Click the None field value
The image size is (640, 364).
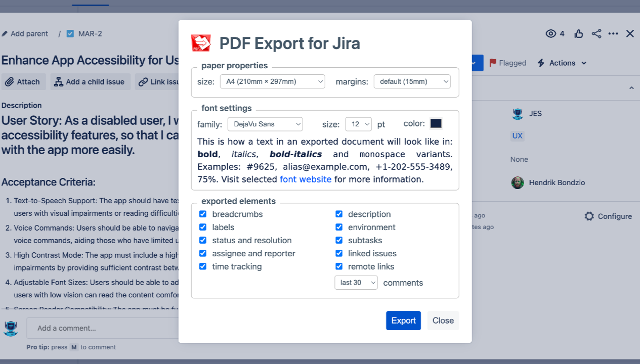coord(519,159)
